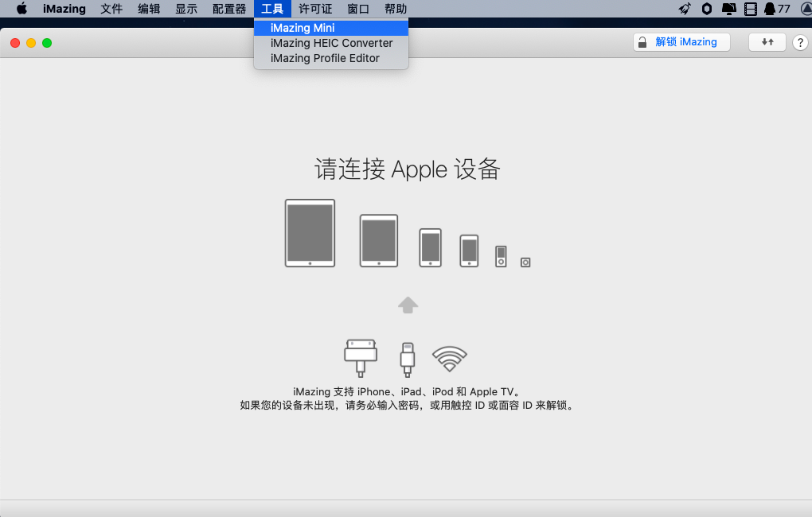The width and height of the screenshot is (812, 517).
Task: Open iMazing Mini from the tools menu
Action: [303, 28]
